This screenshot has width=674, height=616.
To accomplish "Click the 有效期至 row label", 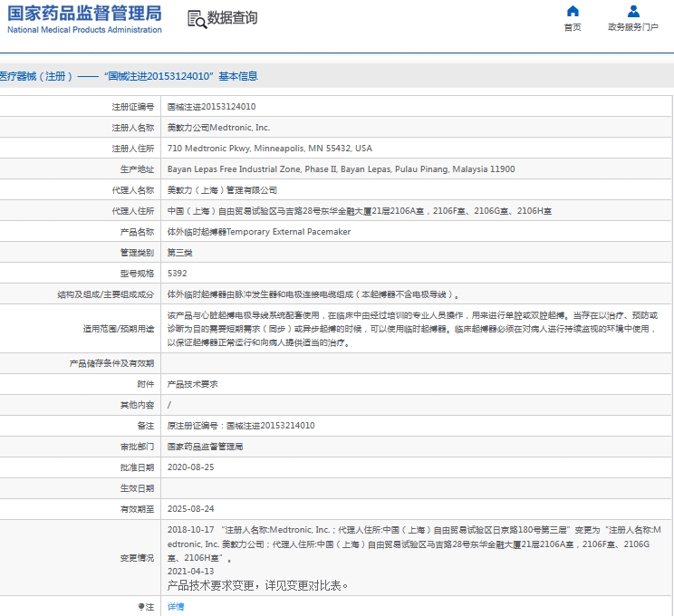I will [137, 509].
